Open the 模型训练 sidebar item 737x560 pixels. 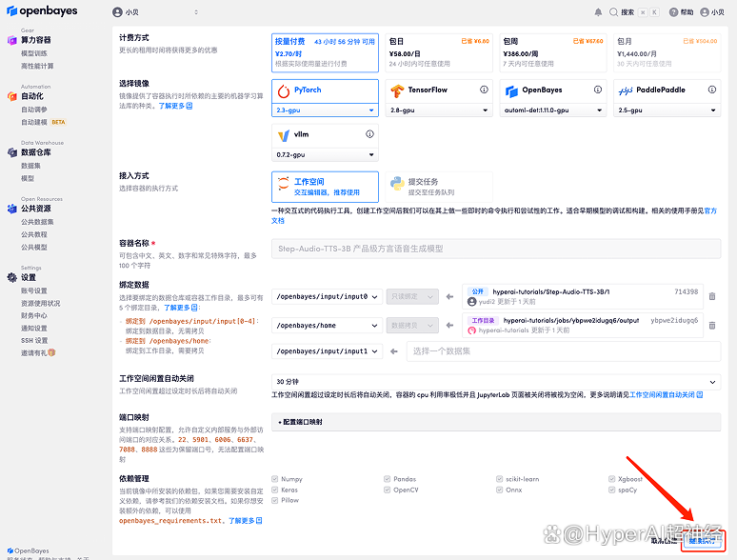pyautogui.click(x=34, y=53)
